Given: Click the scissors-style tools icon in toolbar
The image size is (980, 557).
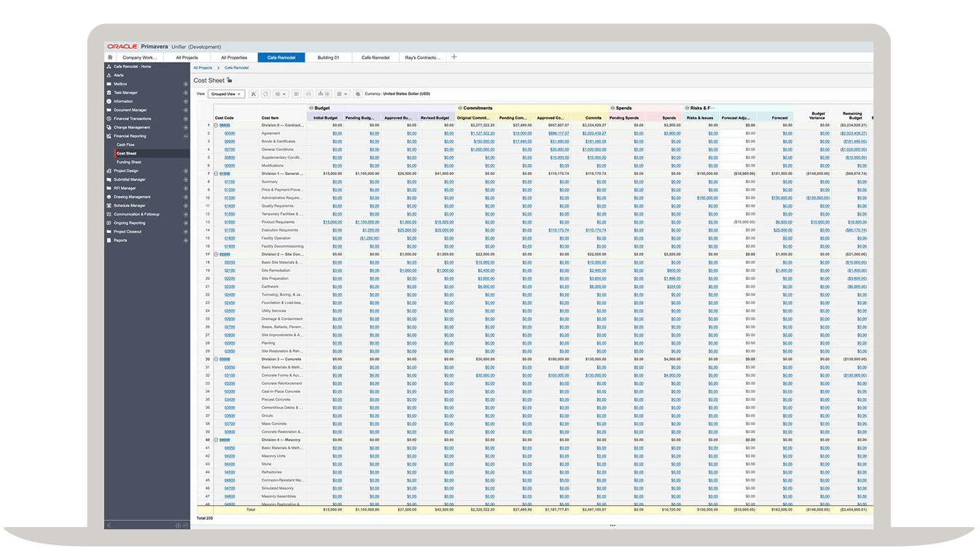Looking at the screenshot, I should [254, 94].
